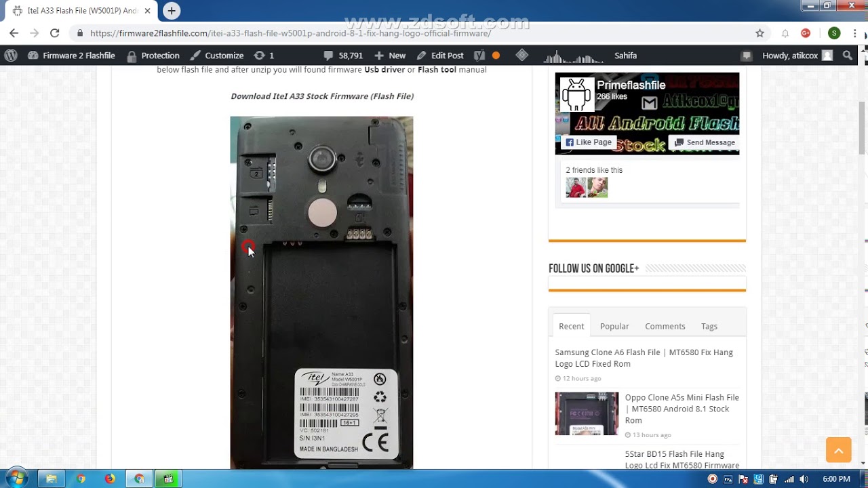868x488 pixels.
Task: Click the updates icon showing 1
Action: tap(264, 56)
